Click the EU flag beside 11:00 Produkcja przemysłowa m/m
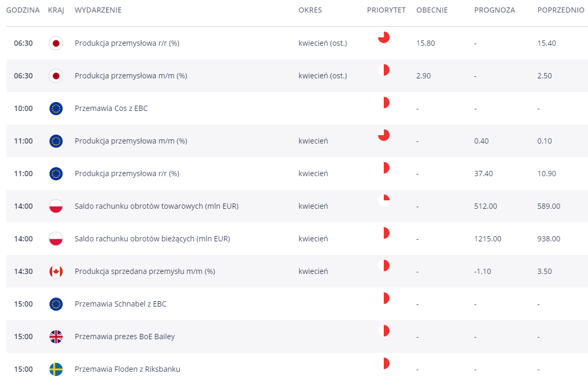Viewport: 588px width, 387px height. tap(56, 141)
